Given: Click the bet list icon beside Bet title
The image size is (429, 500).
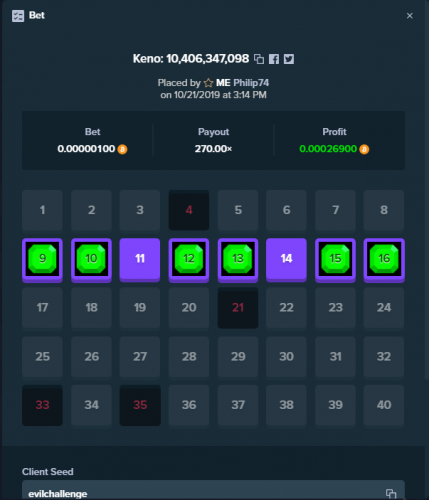Looking at the screenshot, I should pyautogui.click(x=18, y=16).
